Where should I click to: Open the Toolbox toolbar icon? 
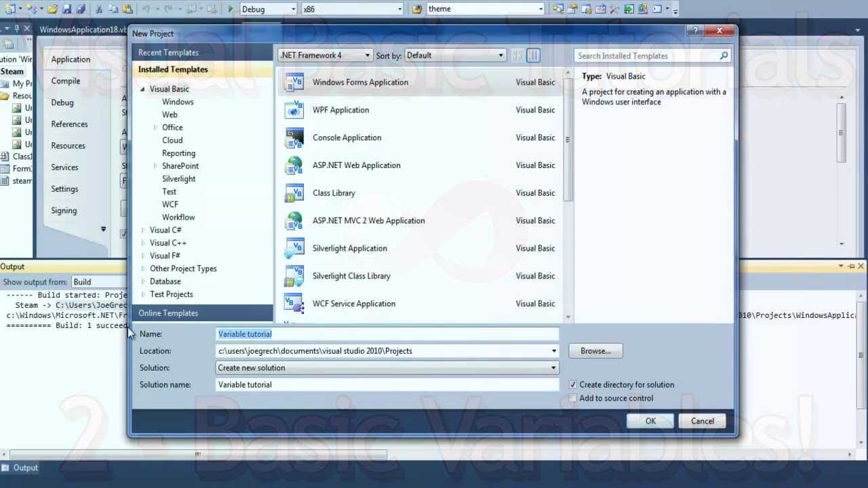tap(614, 9)
